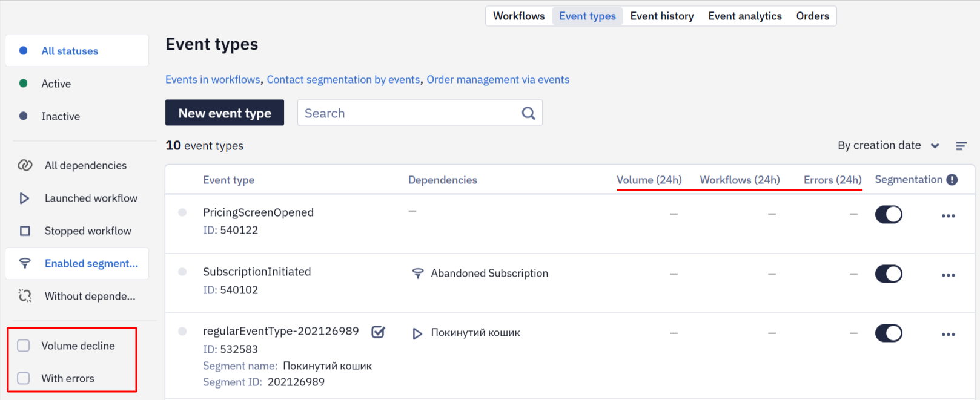Select the Enabled segmentation filter label
980x400 pixels.
click(x=91, y=263)
